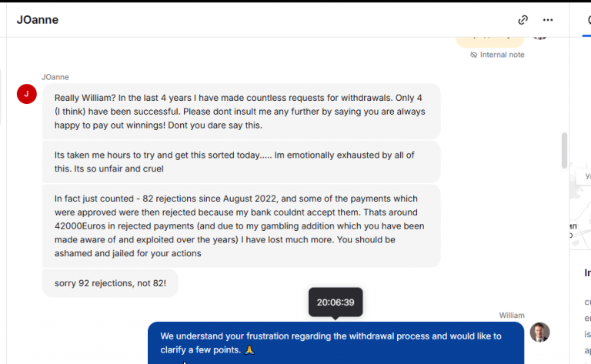Screen dimensions: 591x364
Task: Click the conversation's vertical scrollbar thumb
Action: [x=564, y=150]
